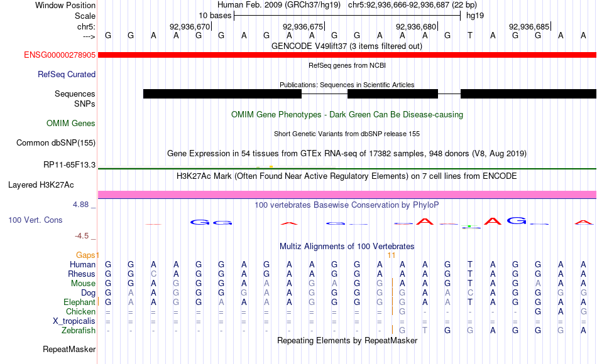
Task: Click the SNPs track label
Action: 85,104
